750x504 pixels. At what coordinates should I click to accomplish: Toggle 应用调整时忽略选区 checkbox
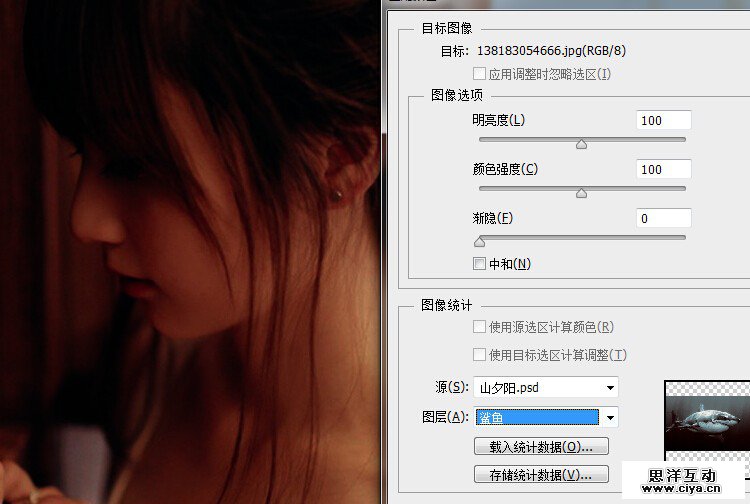[480, 74]
